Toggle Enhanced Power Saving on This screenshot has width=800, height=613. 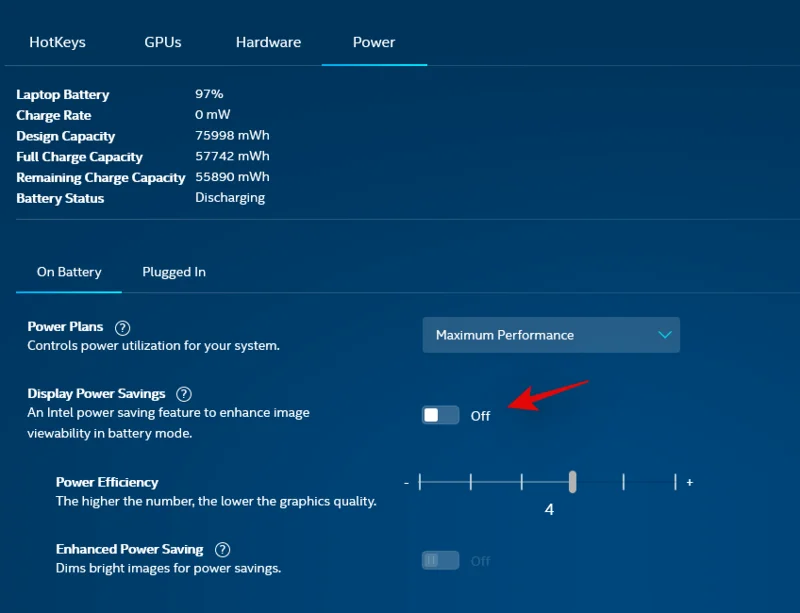[440, 560]
